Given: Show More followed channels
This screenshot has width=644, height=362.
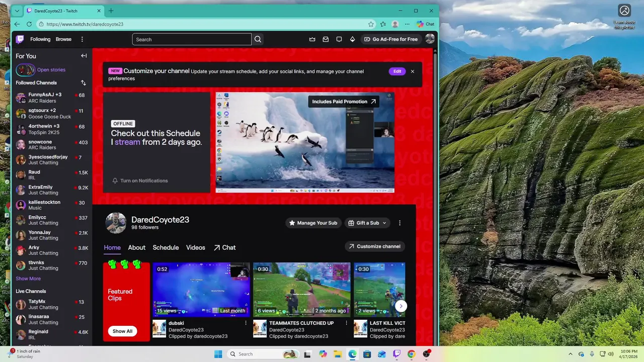Looking at the screenshot, I should [x=28, y=279].
